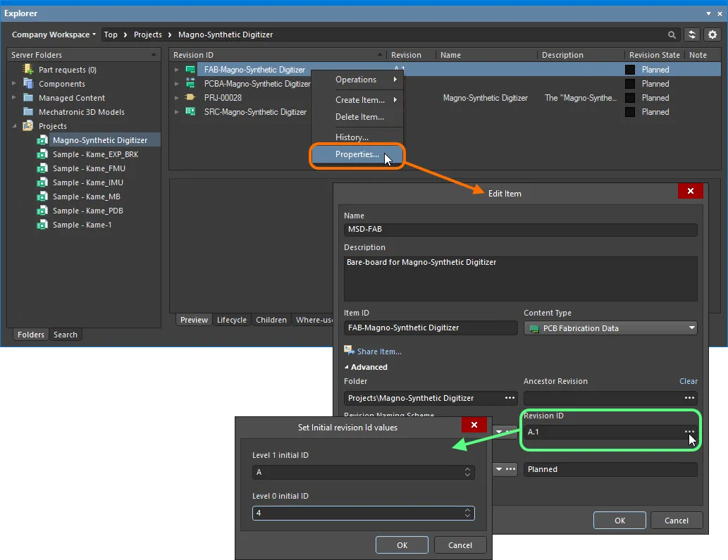Expand the Components folder node
This screenshot has height=560, width=728.
pos(14,84)
